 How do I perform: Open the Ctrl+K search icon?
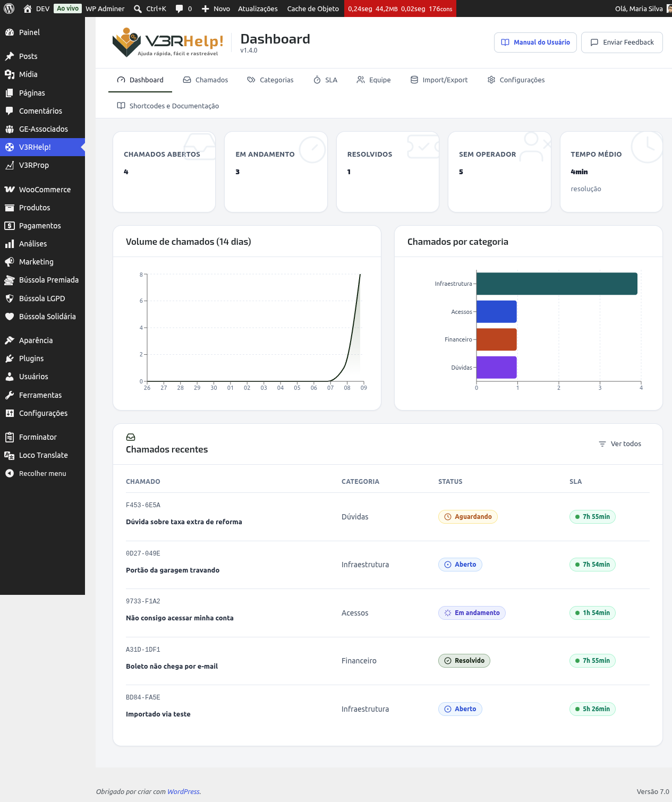click(x=138, y=8)
